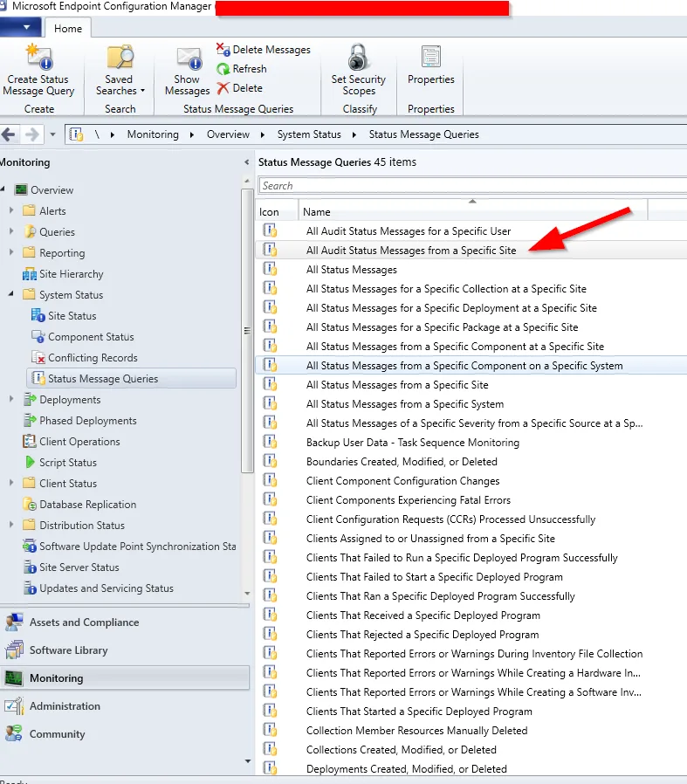Click Delete Messages in the ribbon
This screenshot has height=784, width=687.
[x=264, y=50]
